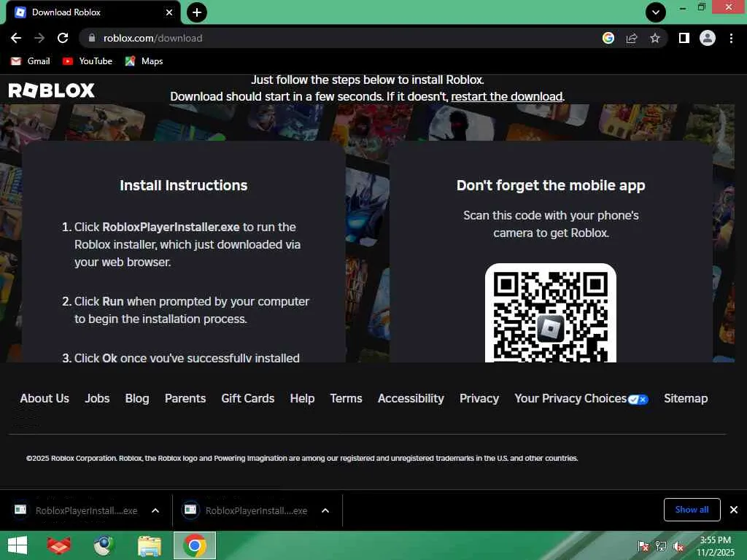Open the Help footer link
This screenshot has width=747, height=560.
[x=302, y=399]
